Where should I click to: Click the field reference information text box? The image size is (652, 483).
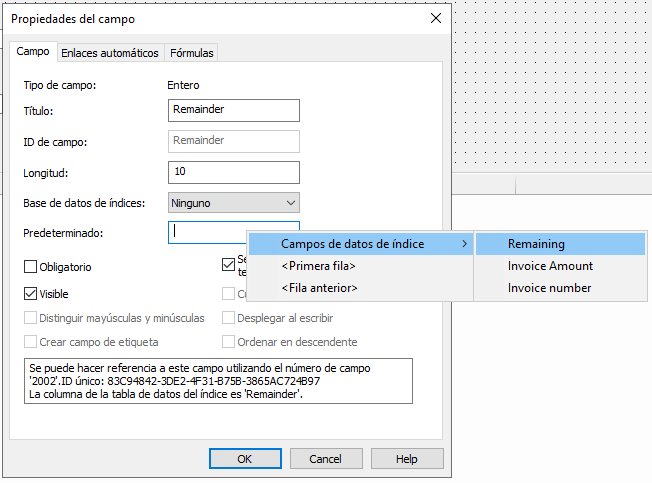point(218,381)
